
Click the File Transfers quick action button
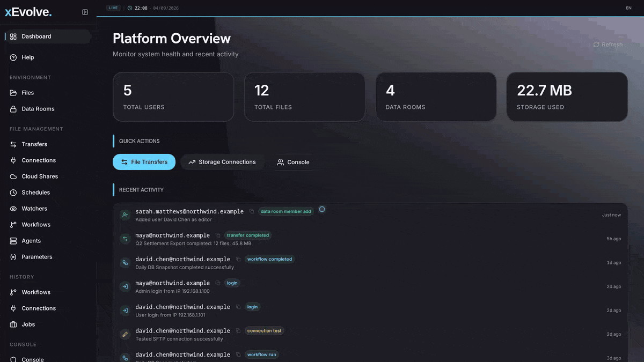144,162
